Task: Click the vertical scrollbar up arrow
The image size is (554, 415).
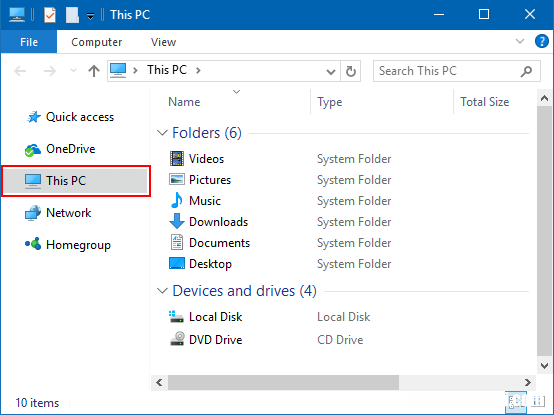Action: (544, 98)
